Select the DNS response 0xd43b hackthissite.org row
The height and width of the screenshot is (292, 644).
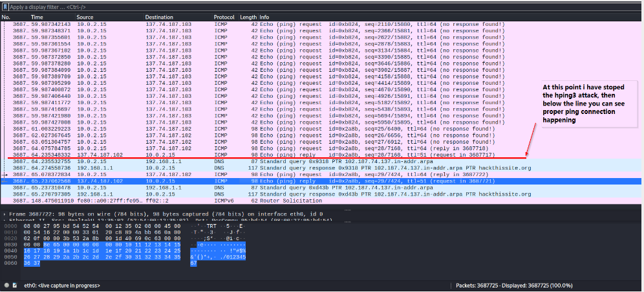321,194
